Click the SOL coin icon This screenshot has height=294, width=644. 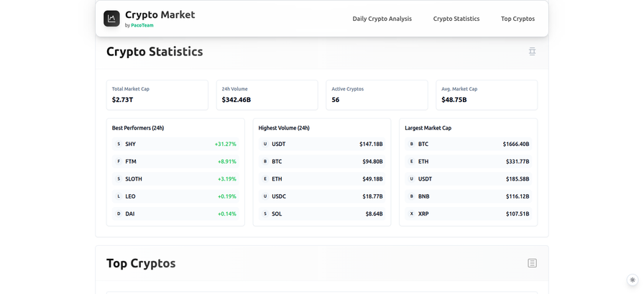point(265,214)
